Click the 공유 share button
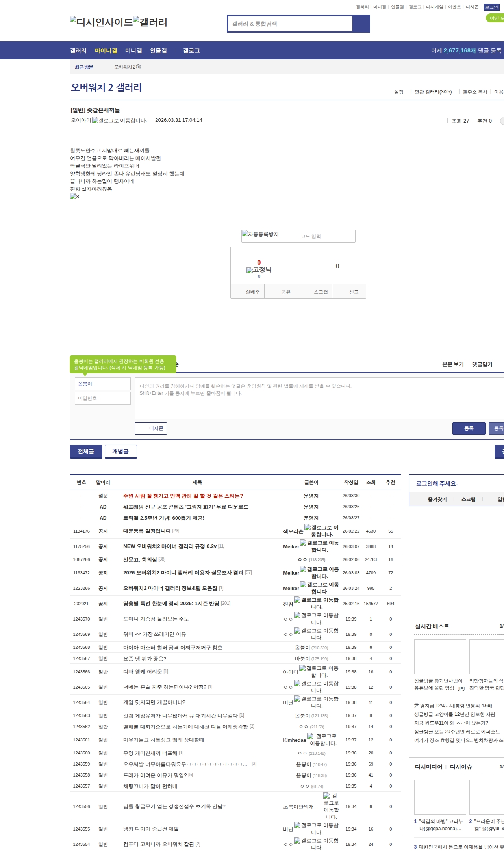 point(281,292)
